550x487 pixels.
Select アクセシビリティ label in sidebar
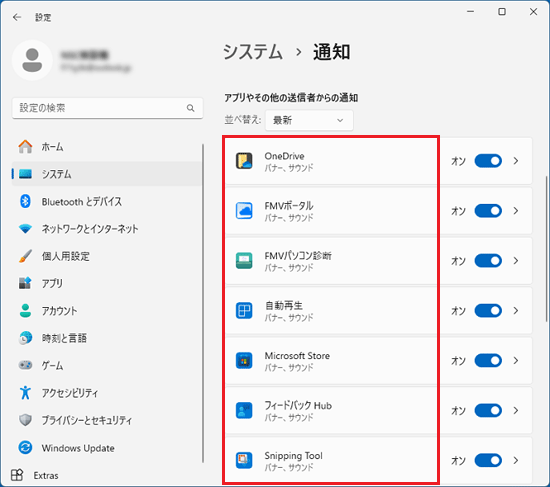coord(70,393)
